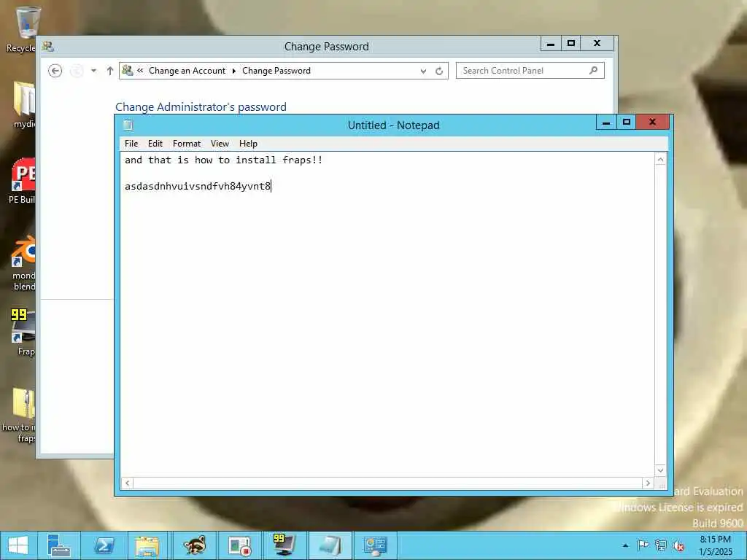Switch to Fraps in the taskbar
Image resolution: width=747 pixels, height=560 pixels.
coord(285,545)
